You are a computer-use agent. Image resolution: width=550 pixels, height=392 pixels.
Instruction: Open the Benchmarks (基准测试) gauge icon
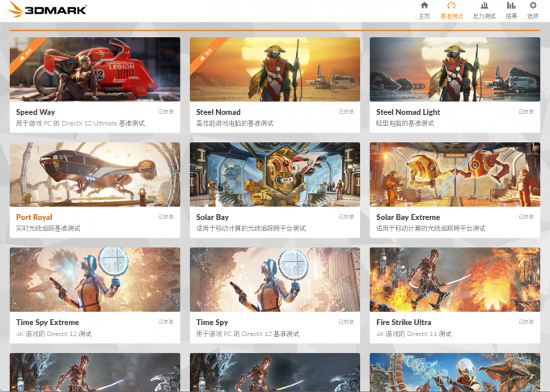[x=451, y=6]
